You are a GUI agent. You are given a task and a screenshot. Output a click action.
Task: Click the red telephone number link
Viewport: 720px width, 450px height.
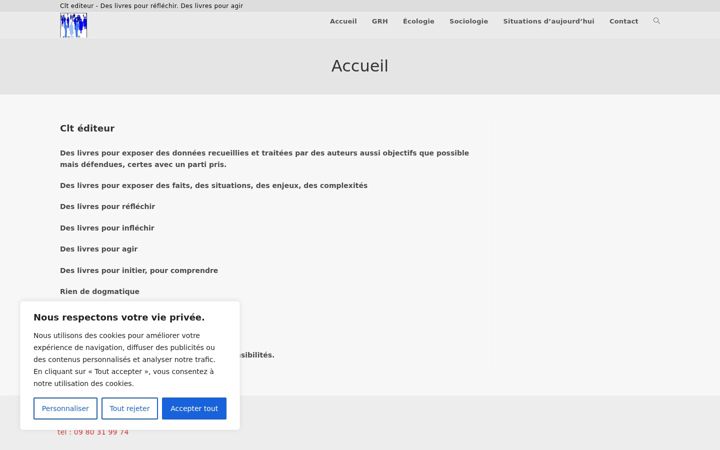(93, 432)
